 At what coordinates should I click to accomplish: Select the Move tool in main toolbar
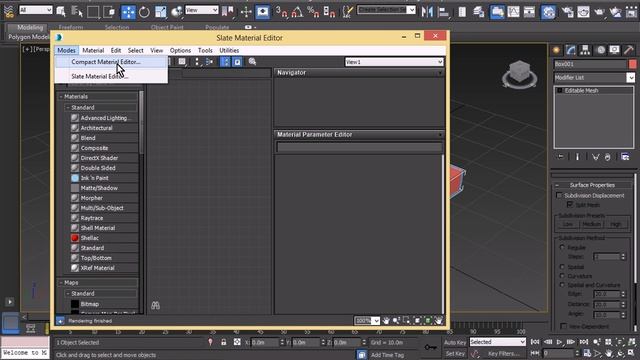coord(128,12)
